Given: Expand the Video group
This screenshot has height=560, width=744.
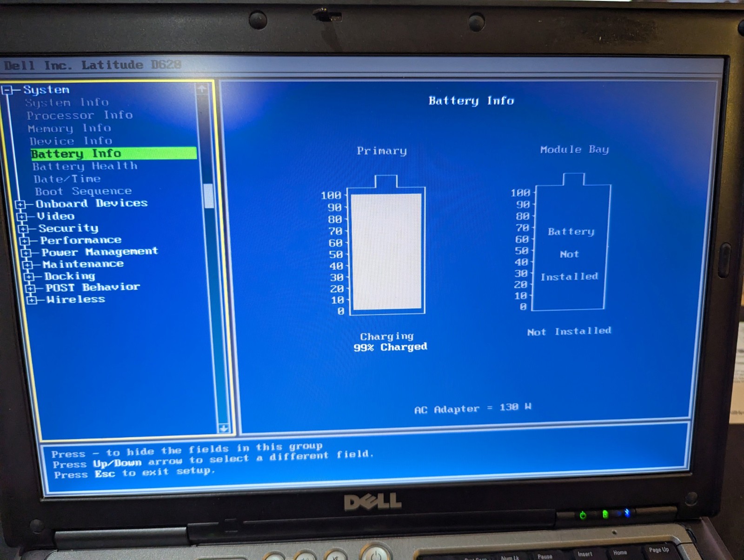Looking at the screenshot, I should [21, 217].
